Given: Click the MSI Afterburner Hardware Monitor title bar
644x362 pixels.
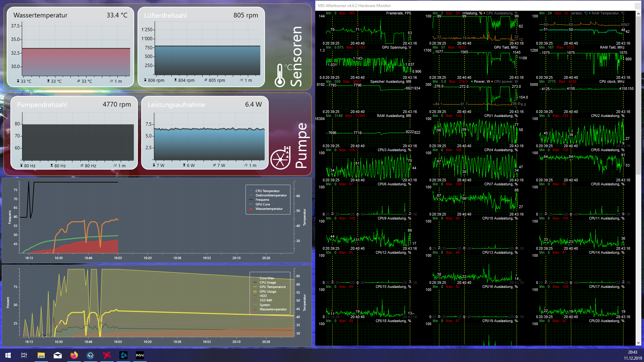Looking at the screenshot, I should tap(470, 6).
